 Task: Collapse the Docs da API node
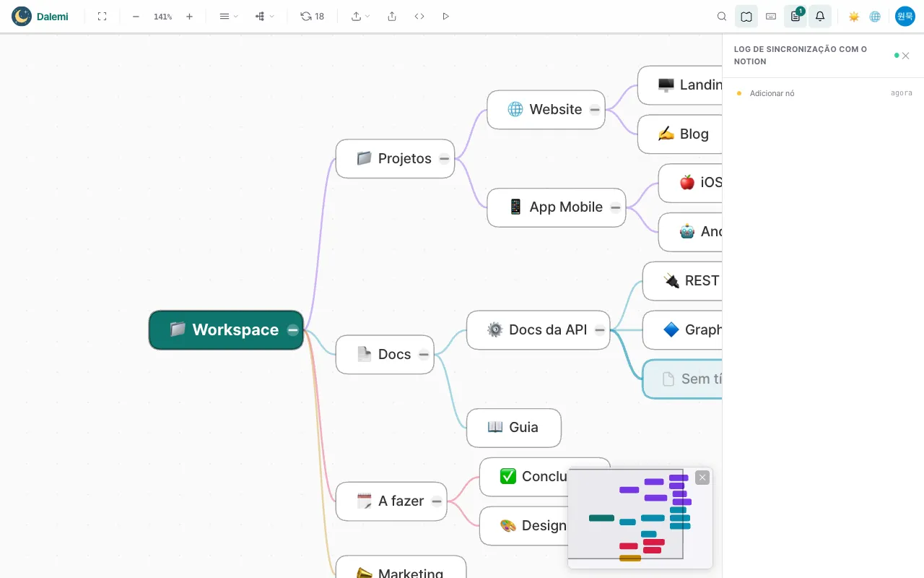click(600, 330)
